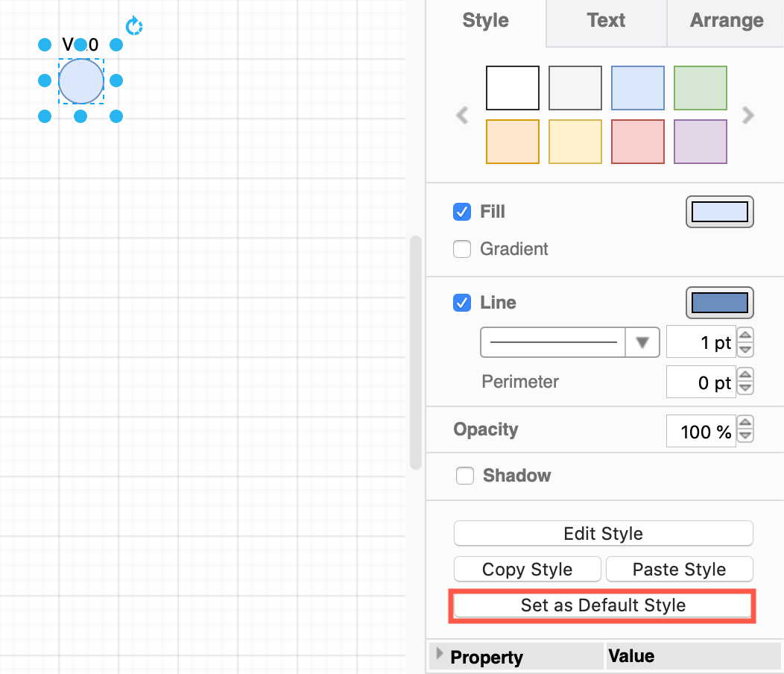Open the fill color picker
The width and height of the screenshot is (784, 674).
coord(718,212)
